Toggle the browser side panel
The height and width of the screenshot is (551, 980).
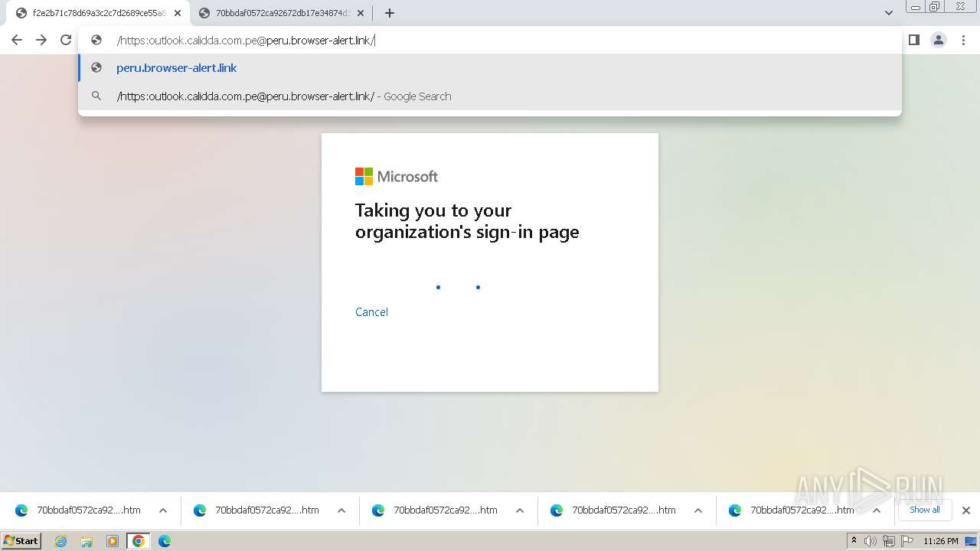pyautogui.click(x=913, y=40)
